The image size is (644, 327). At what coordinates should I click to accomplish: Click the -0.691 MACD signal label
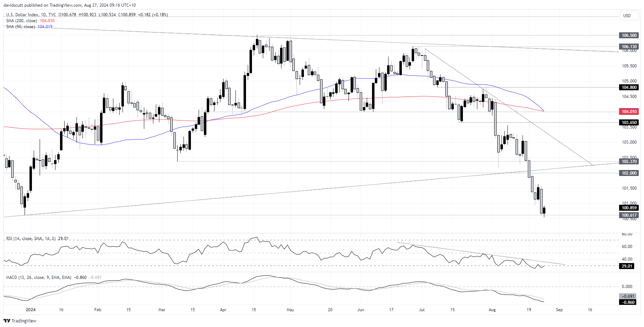pos(628,296)
